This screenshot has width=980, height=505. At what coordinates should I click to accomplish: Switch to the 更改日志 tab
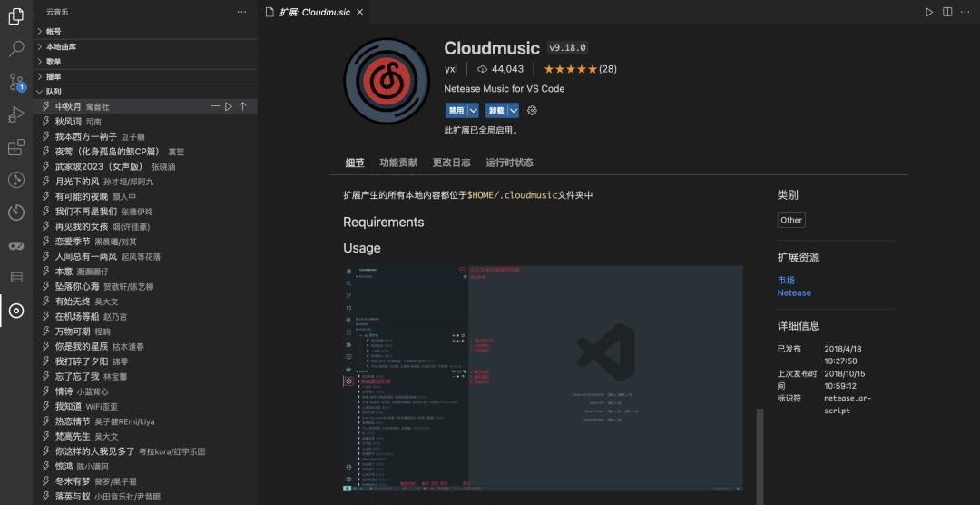[451, 163]
